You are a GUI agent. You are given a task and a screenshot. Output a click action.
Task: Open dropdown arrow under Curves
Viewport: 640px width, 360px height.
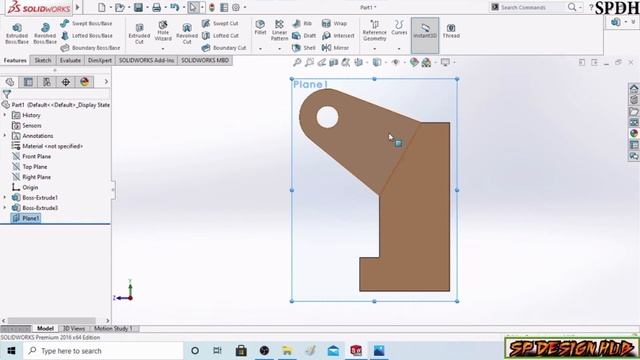(x=399, y=49)
